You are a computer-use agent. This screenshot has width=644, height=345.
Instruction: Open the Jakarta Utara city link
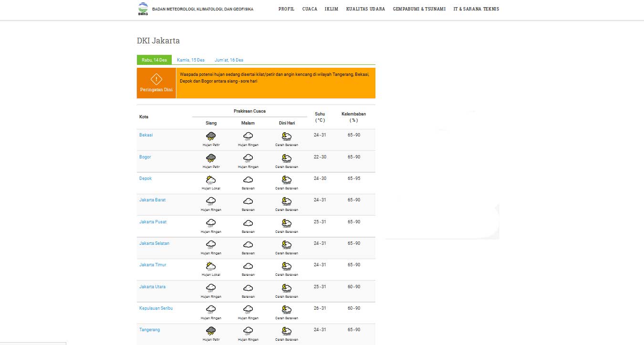pyautogui.click(x=153, y=287)
